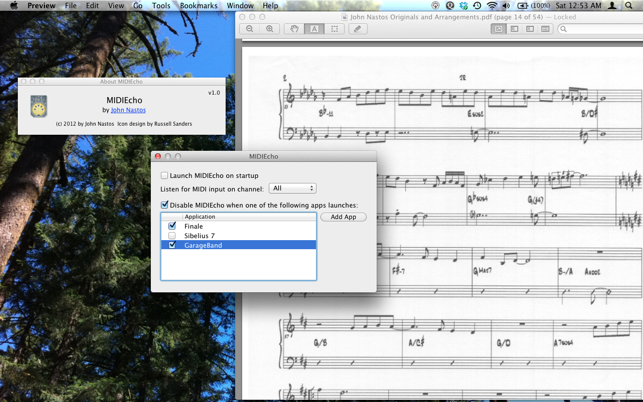The height and width of the screenshot is (402, 643).
Task: Open the Window menu
Action: click(x=240, y=5)
